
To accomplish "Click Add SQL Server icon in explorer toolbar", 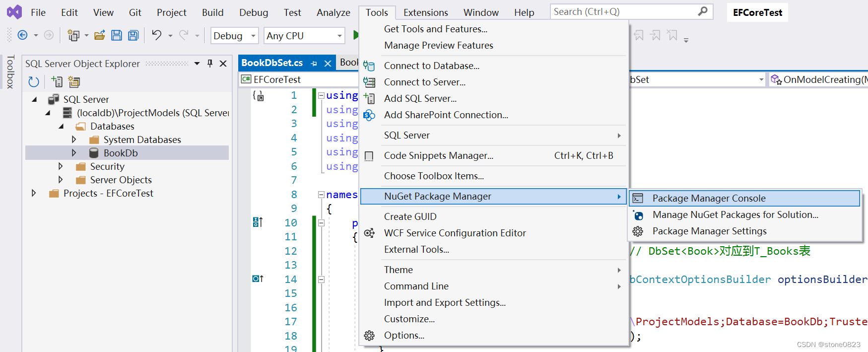I will pos(57,81).
